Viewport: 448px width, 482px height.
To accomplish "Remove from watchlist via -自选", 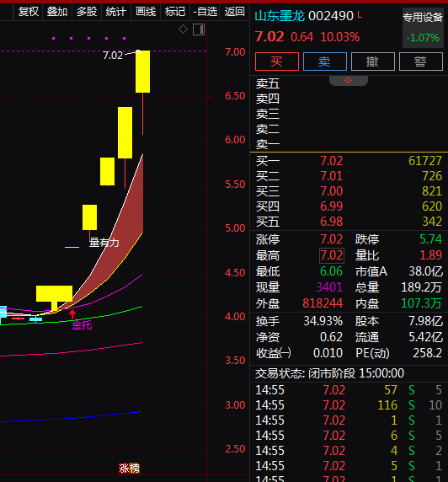I will [205, 12].
